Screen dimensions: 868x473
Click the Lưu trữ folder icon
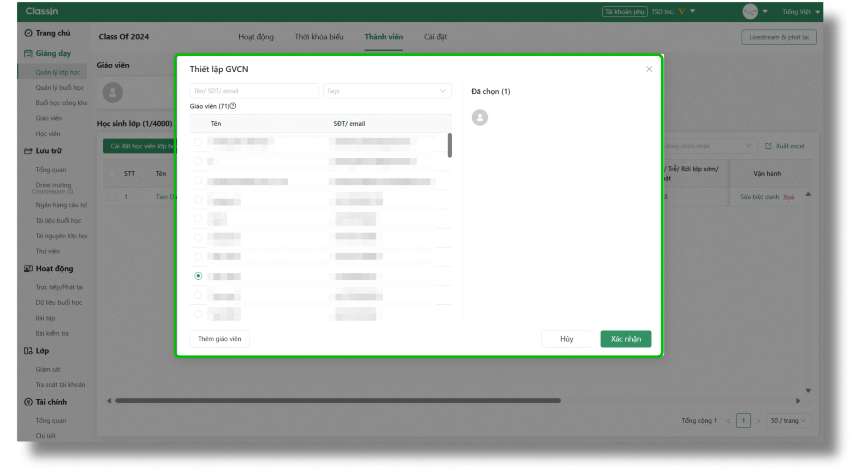pyautogui.click(x=28, y=151)
